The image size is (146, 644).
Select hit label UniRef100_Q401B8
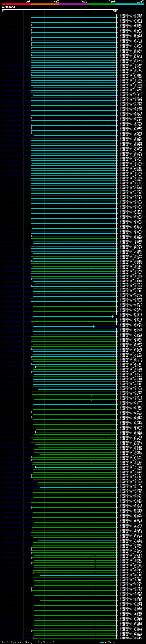(x=131, y=75)
